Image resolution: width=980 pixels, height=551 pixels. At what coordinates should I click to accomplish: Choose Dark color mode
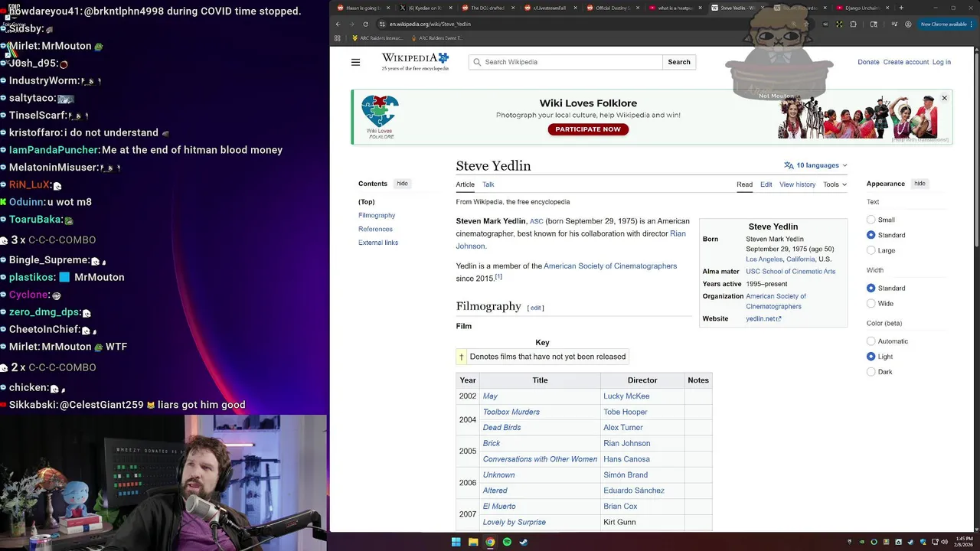coord(871,372)
